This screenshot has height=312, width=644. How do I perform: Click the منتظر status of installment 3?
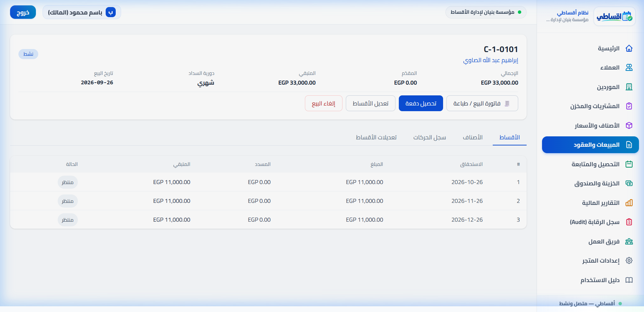68,220
